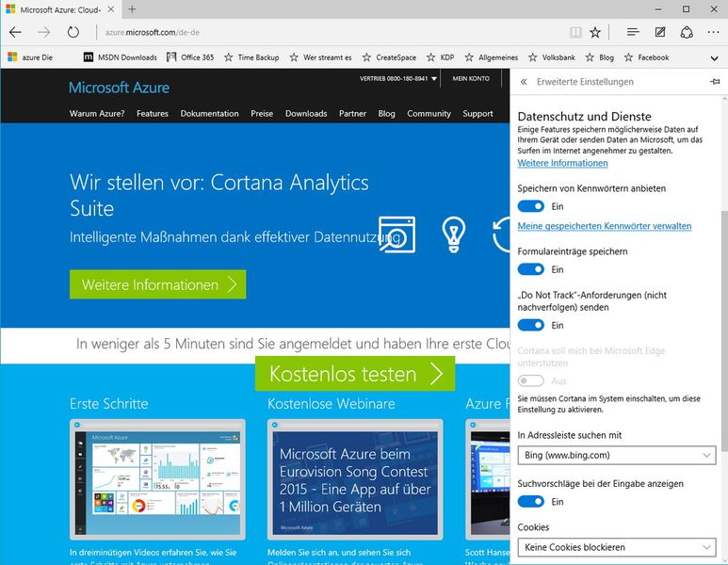This screenshot has height=565, width=728.
Task: Open Meine gespeicherten Kennwörter verwalten link
Action: [605, 226]
